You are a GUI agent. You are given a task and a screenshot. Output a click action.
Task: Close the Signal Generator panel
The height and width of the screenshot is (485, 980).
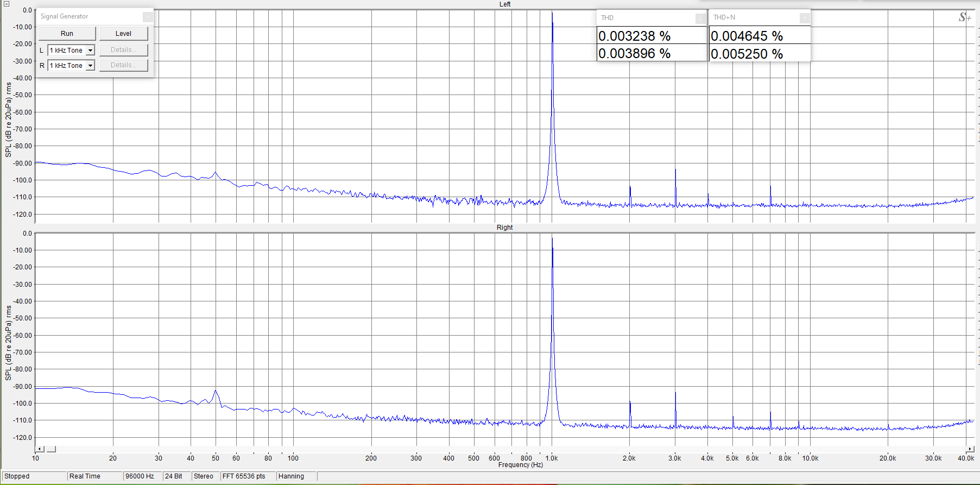click(147, 17)
